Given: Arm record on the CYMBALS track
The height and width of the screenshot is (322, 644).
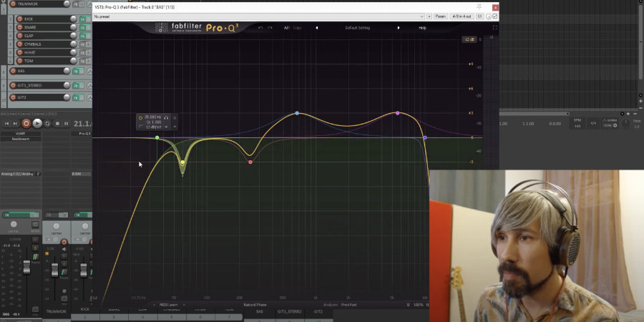Looking at the screenshot, I should click(19, 44).
